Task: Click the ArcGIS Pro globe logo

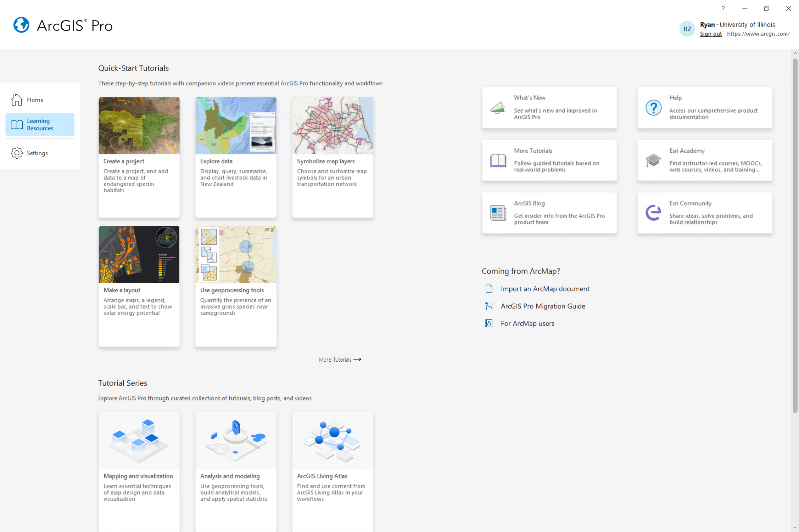Action: (21, 25)
